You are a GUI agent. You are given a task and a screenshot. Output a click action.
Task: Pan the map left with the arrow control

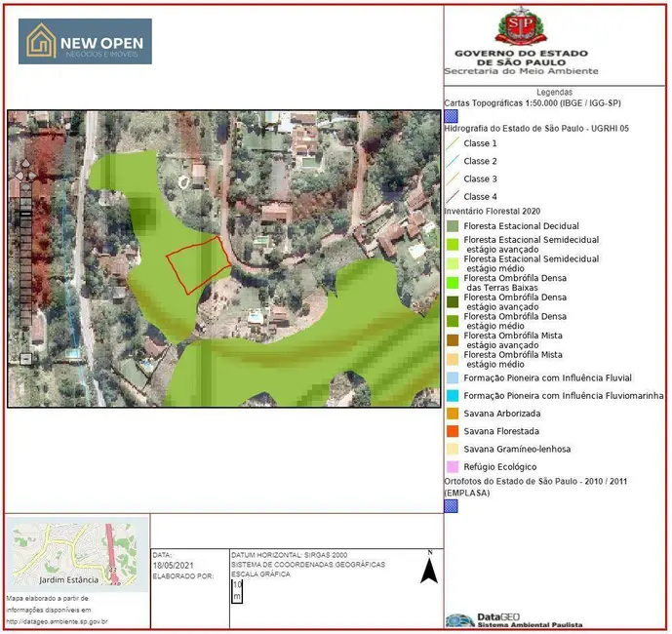pos(18,176)
